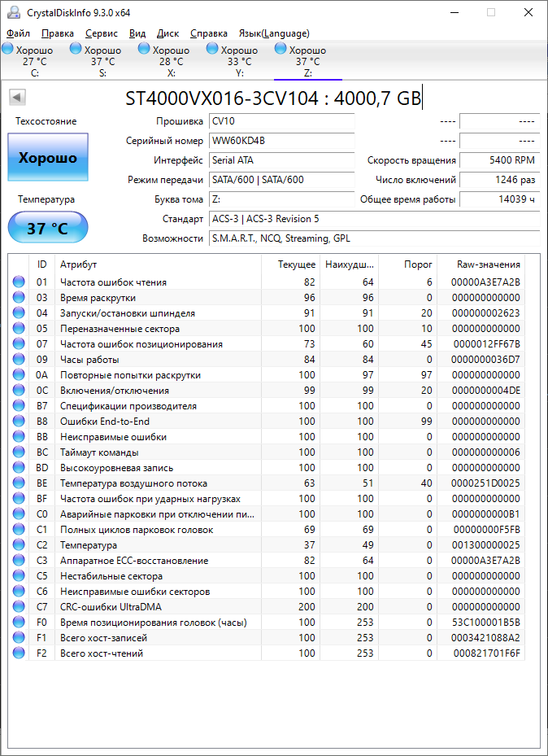
Task: Select drive X: status orb
Action: coord(144,49)
